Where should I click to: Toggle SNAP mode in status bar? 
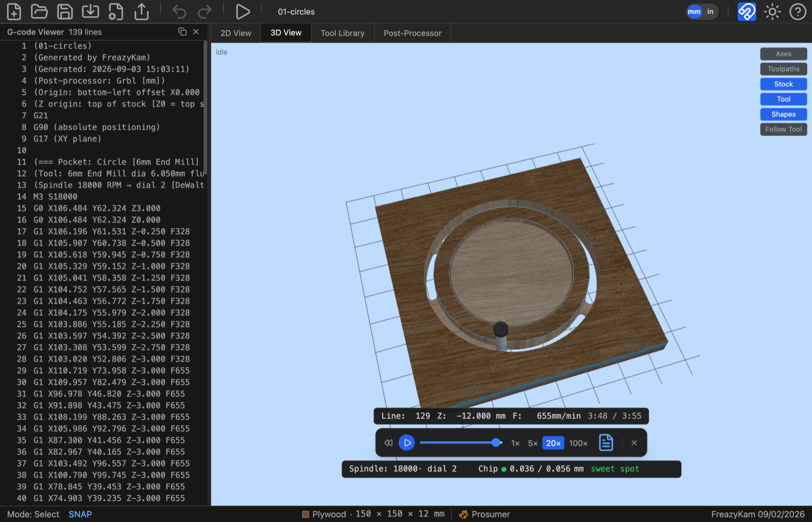click(x=80, y=514)
